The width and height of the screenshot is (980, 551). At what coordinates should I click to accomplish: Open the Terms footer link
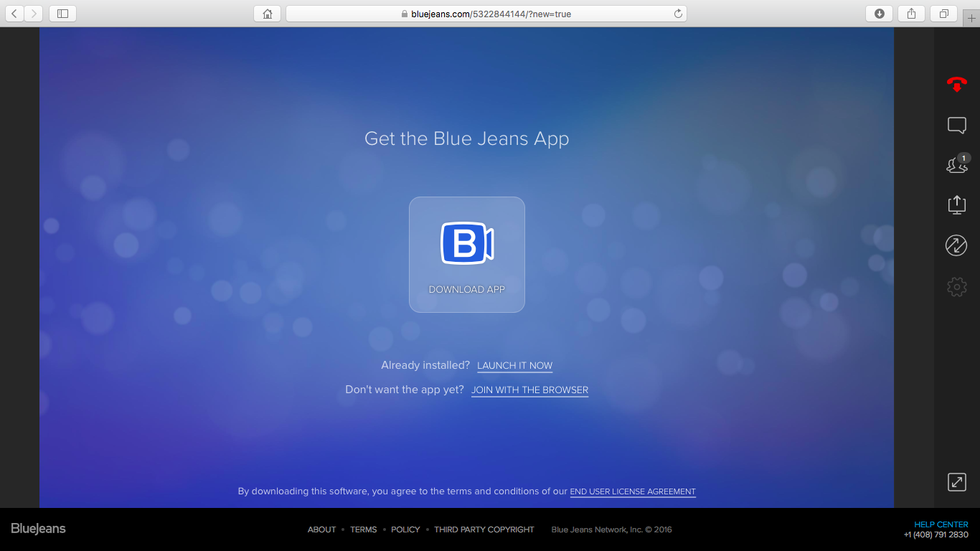click(x=364, y=529)
